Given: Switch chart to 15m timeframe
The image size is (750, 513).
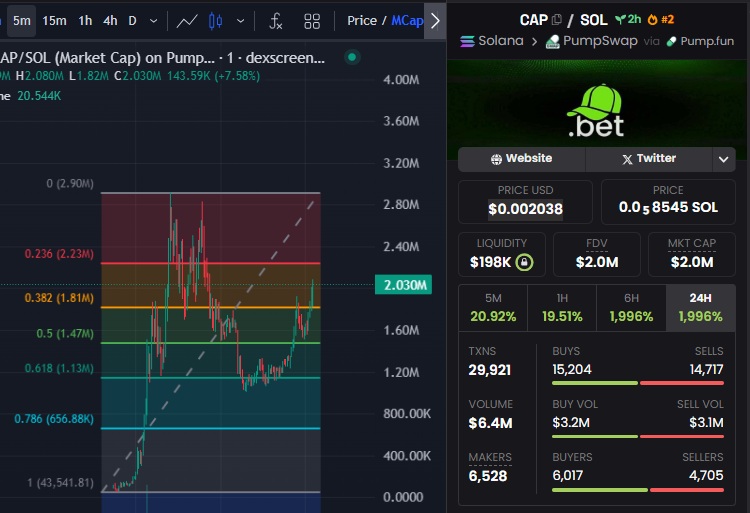Looking at the screenshot, I should (x=54, y=21).
